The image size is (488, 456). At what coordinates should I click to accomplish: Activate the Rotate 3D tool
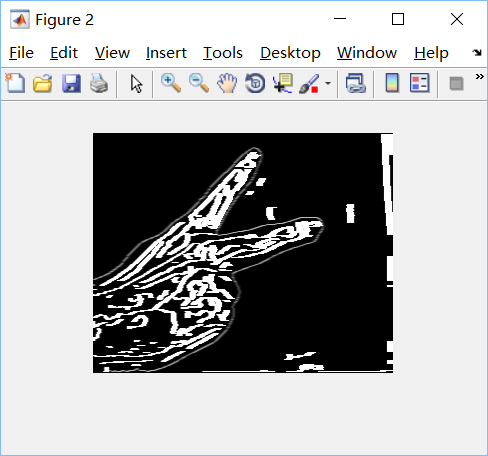click(x=255, y=83)
